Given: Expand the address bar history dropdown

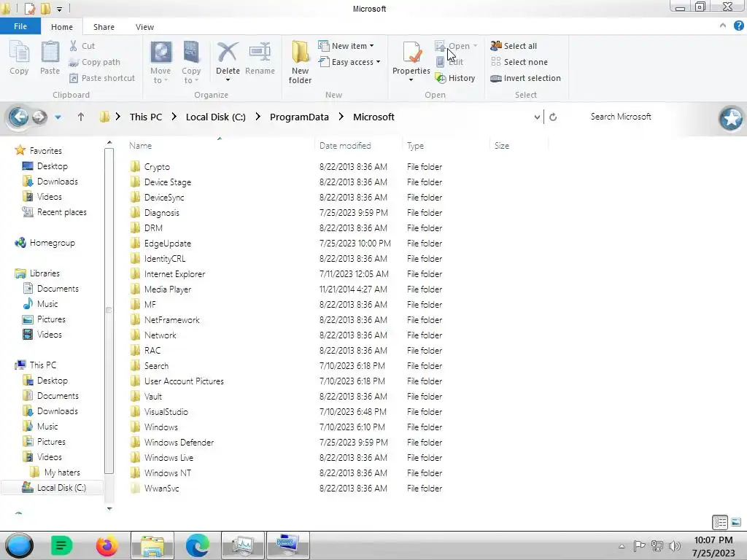Looking at the screenshot, I should 537,117.
